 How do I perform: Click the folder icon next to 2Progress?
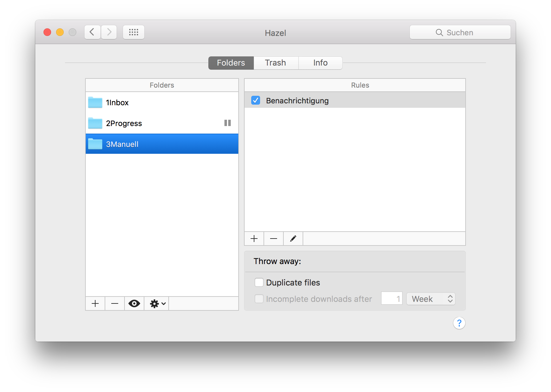tap(95, 123)
